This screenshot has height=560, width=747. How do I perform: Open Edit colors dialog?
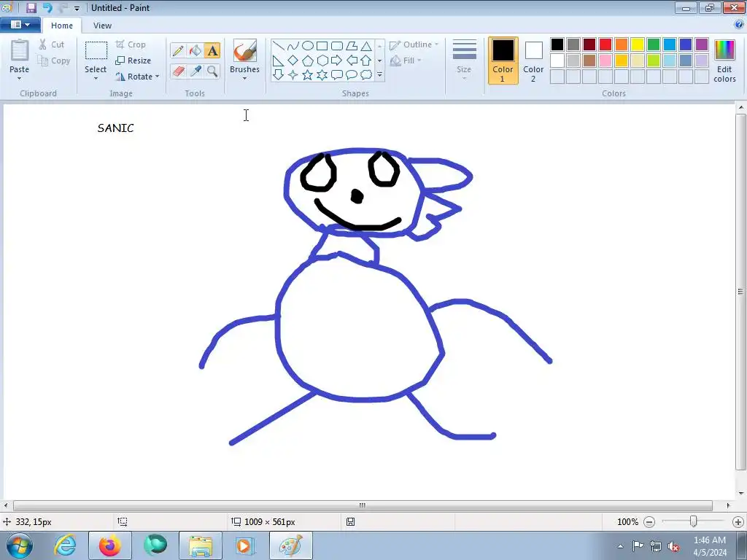(x=724, y=61)
